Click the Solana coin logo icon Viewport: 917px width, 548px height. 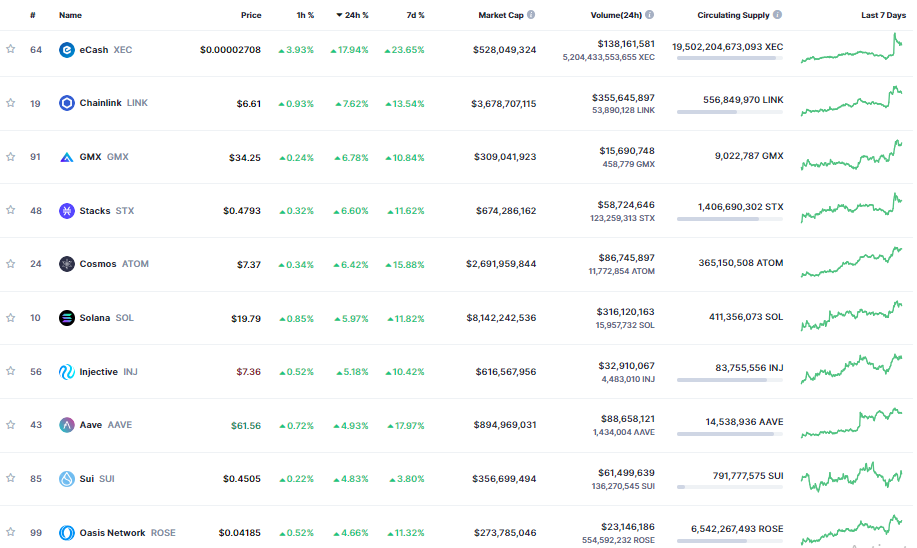67,318
